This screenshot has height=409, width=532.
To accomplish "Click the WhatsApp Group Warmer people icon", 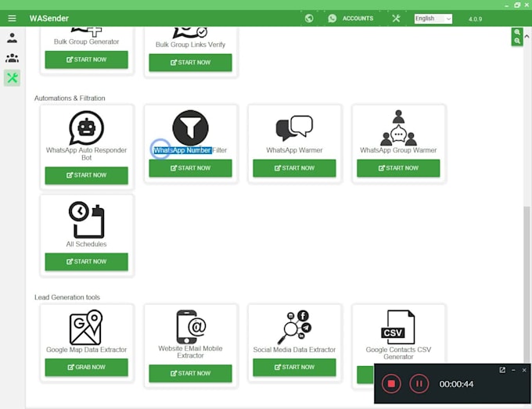I will coord(398,127).
